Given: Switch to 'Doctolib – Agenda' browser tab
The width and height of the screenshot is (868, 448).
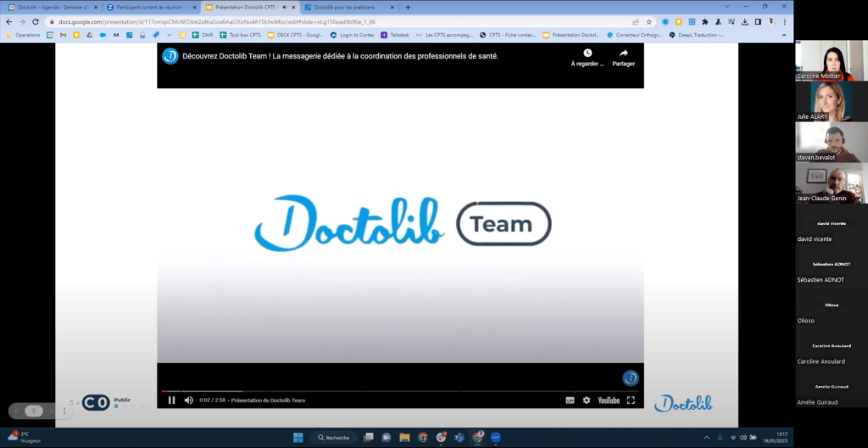Looking at the screenshot, I should coord(53,7).
